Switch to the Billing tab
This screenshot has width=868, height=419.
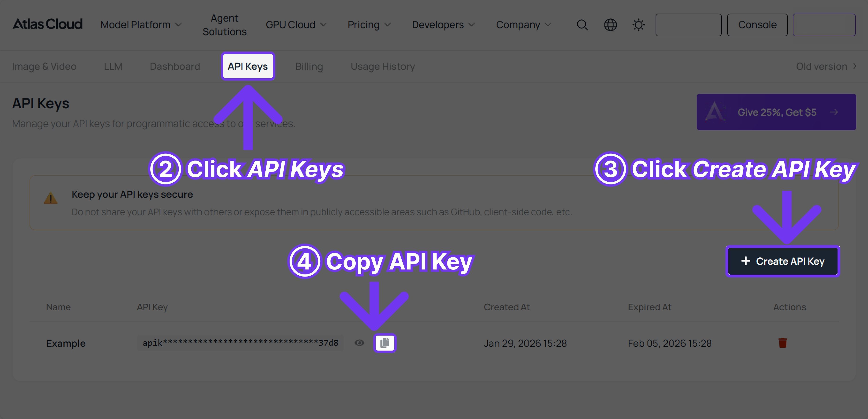pyautogui.click(x=309, y=66)
